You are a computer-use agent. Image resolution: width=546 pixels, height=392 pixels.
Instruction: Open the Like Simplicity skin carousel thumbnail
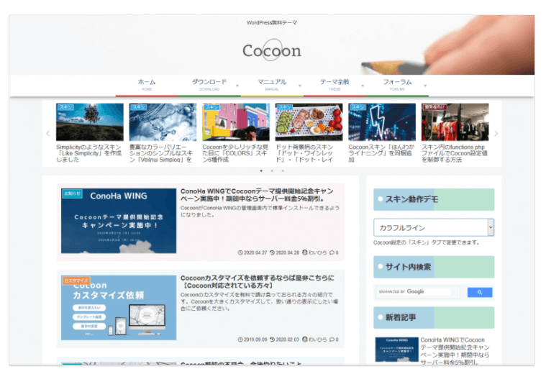90,122
